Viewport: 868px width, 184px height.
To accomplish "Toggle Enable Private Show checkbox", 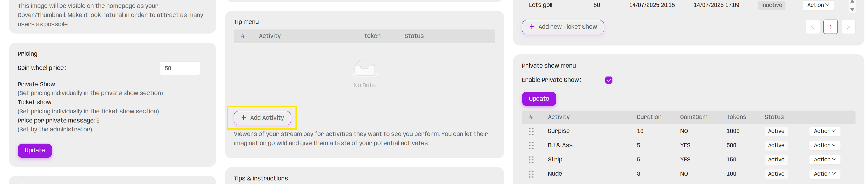I will pyautogui.click(x=609, y=80).
